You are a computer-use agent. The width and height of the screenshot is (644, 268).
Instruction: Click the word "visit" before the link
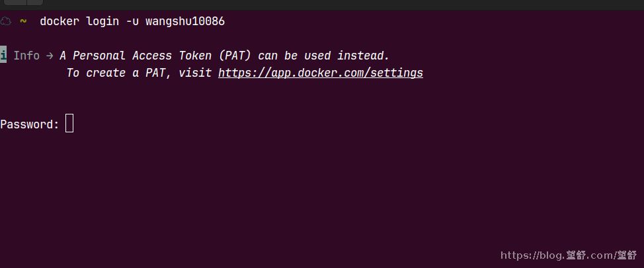coord(195,73)
